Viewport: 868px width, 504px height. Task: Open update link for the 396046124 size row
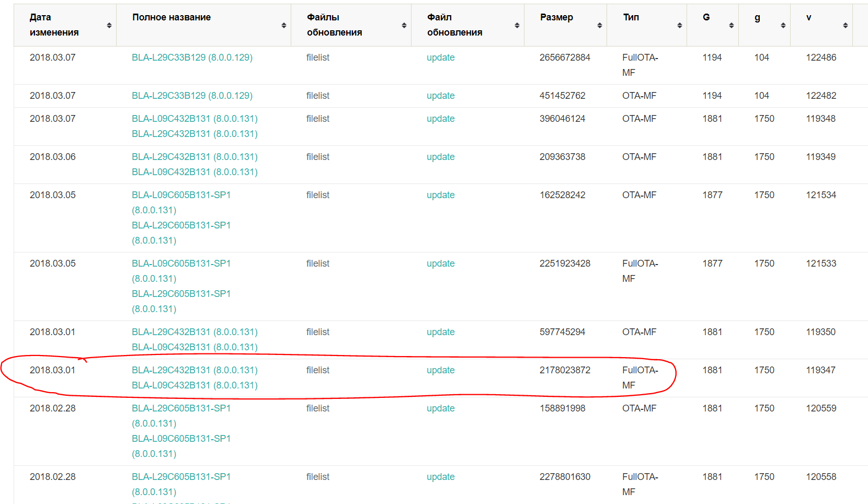click(441, 119)
